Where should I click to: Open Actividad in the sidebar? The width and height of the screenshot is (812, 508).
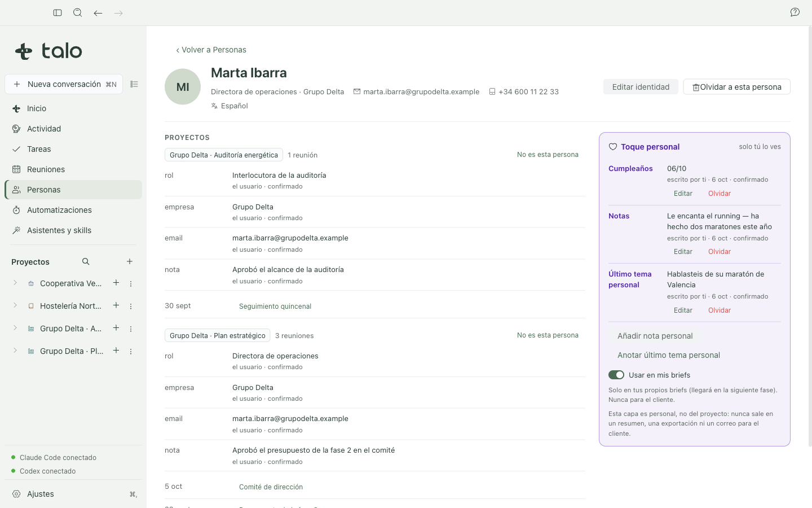(x=73, y=129)
